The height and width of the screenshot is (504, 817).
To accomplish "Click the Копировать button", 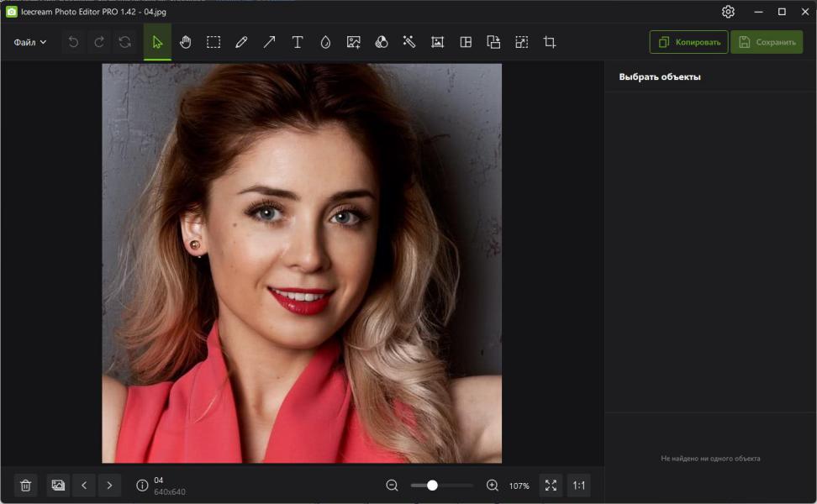I will tap(689, 42).
